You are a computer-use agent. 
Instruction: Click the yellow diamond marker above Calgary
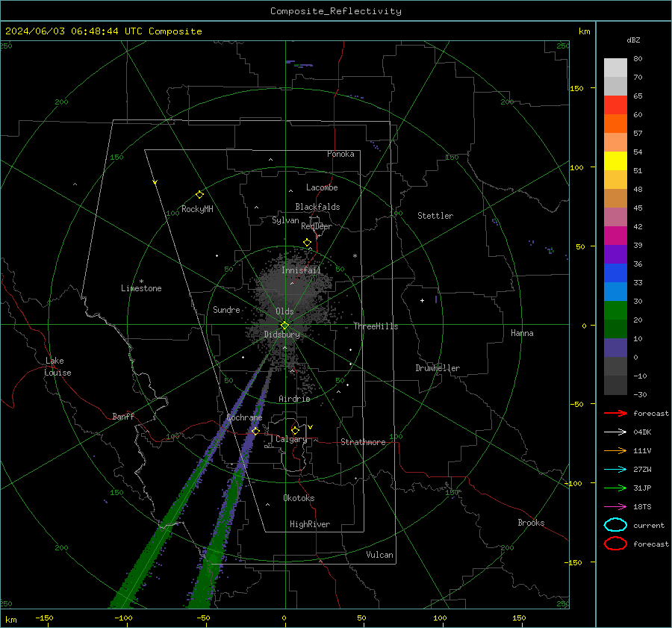pos(295,430)
